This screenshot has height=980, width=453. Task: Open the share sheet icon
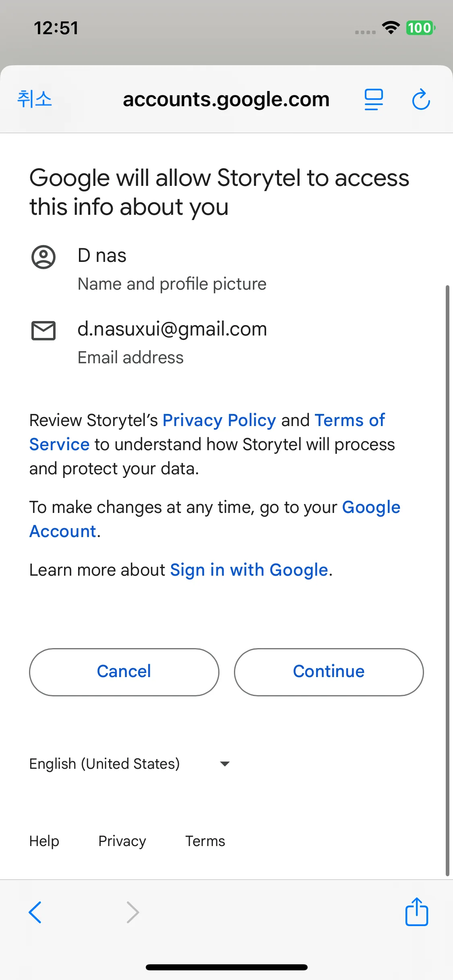click(x=416, y=912)
